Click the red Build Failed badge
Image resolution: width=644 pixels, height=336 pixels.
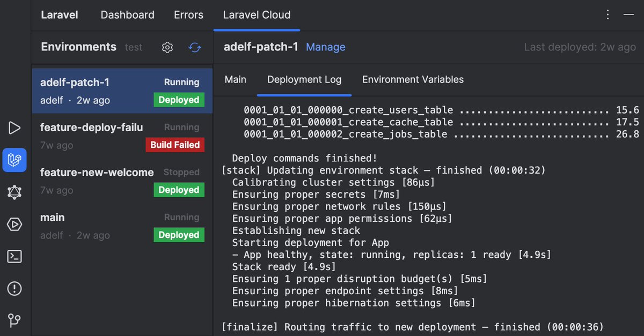coord(175,145)
